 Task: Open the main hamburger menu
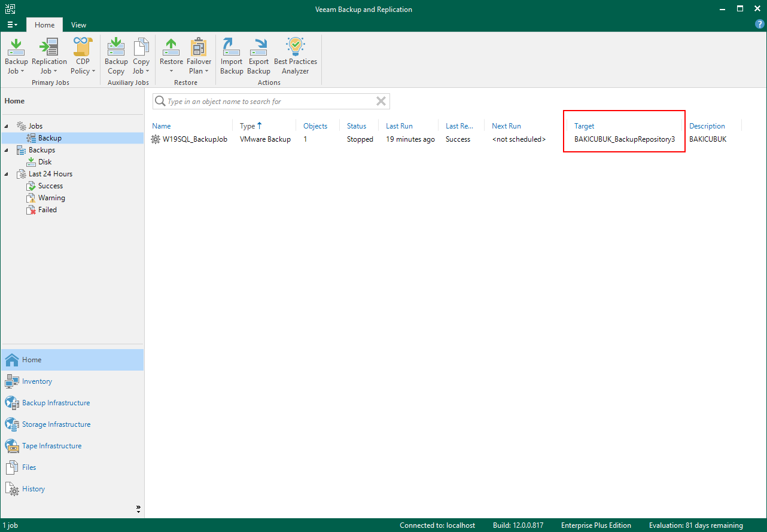click(13, 25)
